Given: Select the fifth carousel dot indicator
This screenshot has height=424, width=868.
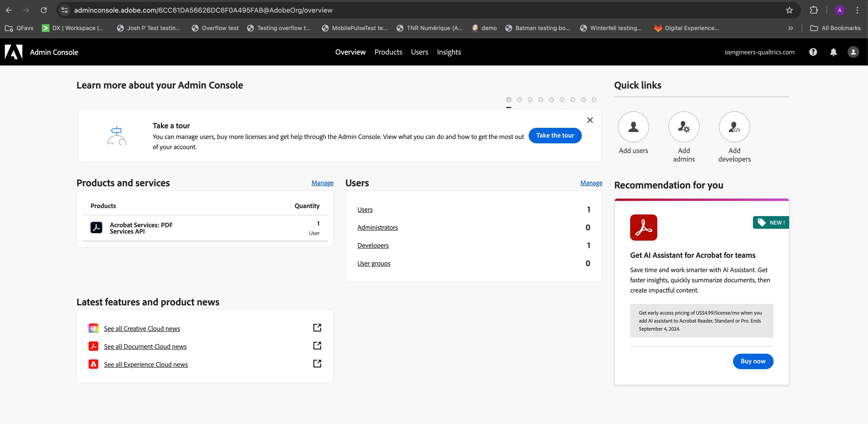Looking at the screenshot, I should 551,100.
